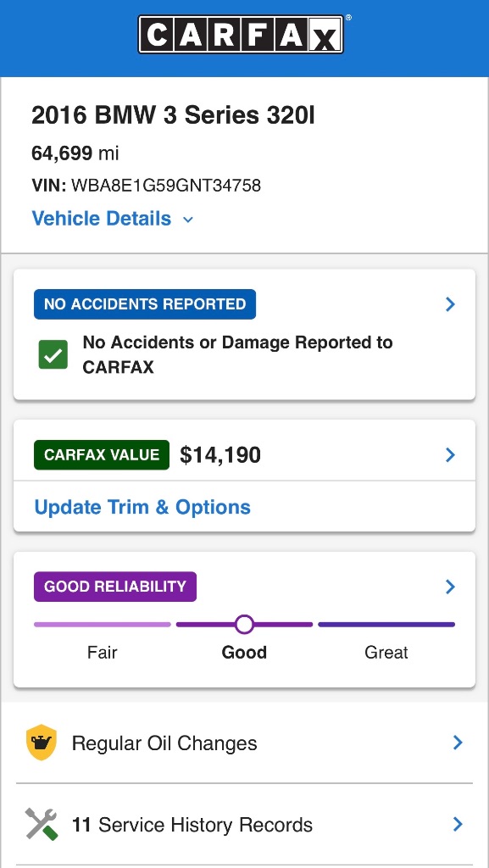The width and height of the screenshot is (489, 868).
Task: Open Regular Oil Changes row
Action: (x=244, y=743)
